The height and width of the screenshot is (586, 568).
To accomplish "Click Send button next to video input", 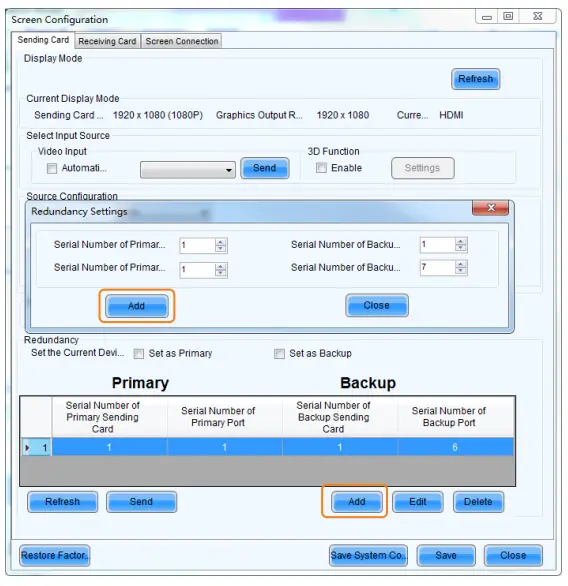I will click(265, 168).
